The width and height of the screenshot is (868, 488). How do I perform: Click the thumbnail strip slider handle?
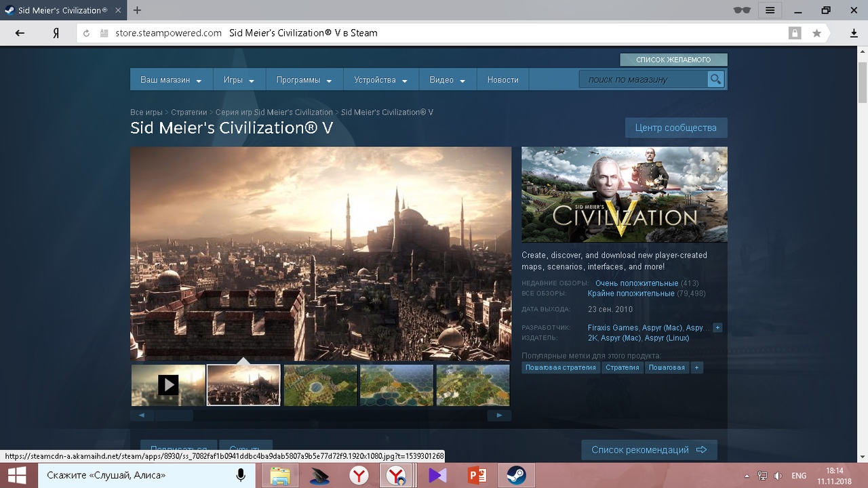tap(174, 415)
